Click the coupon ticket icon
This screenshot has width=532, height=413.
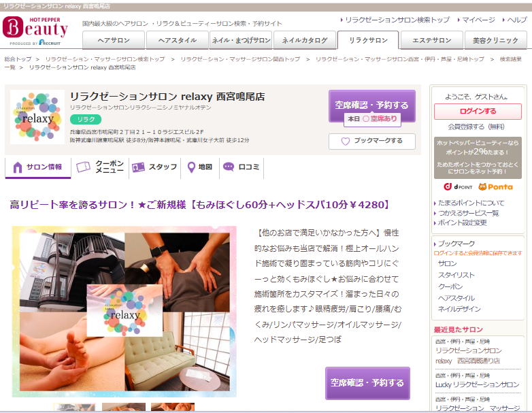pos(83,167)
